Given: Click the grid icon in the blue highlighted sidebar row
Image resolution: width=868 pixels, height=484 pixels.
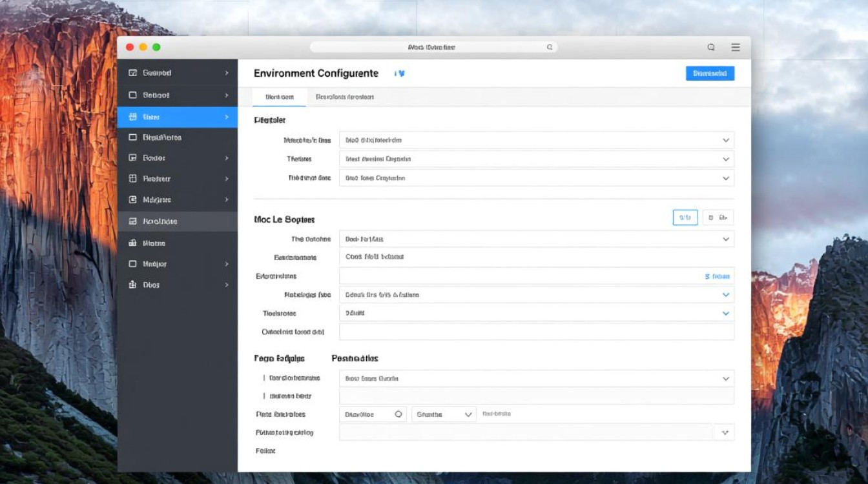Looking at the screenshot, I should coord(132,117).
